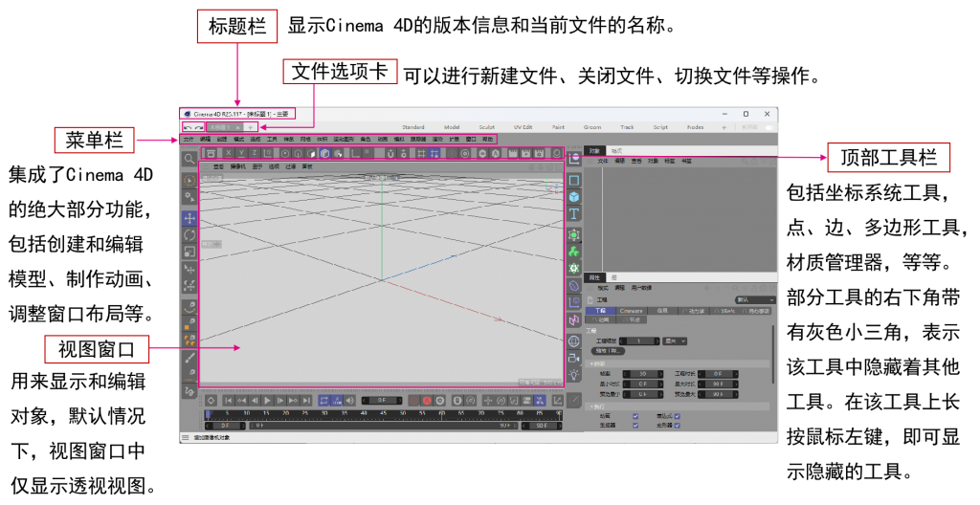The width and height of the screenshot is (980, 505).
Task: Switch to Nodes layout tab
Action: 696,127
